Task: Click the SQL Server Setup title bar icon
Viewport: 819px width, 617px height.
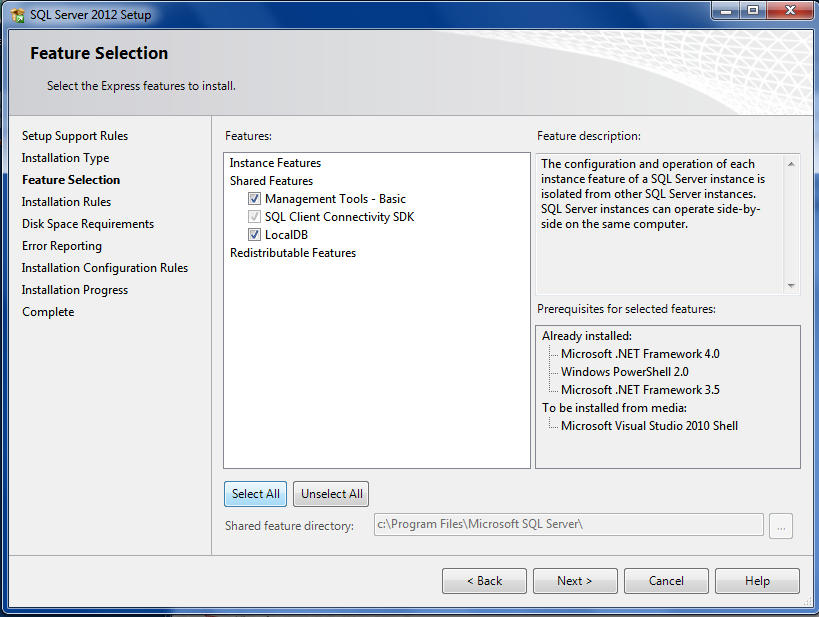Action: click(17, 15)
